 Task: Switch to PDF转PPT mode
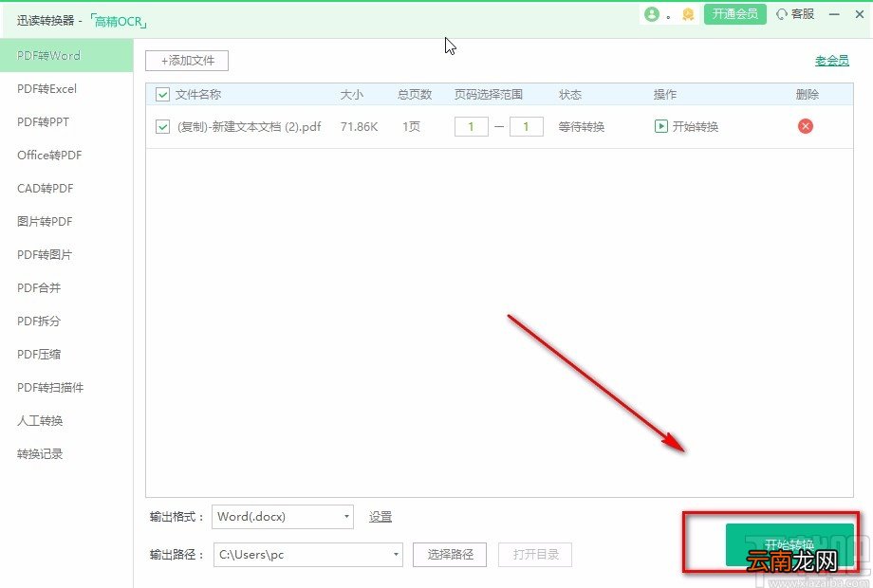(66, 121)
